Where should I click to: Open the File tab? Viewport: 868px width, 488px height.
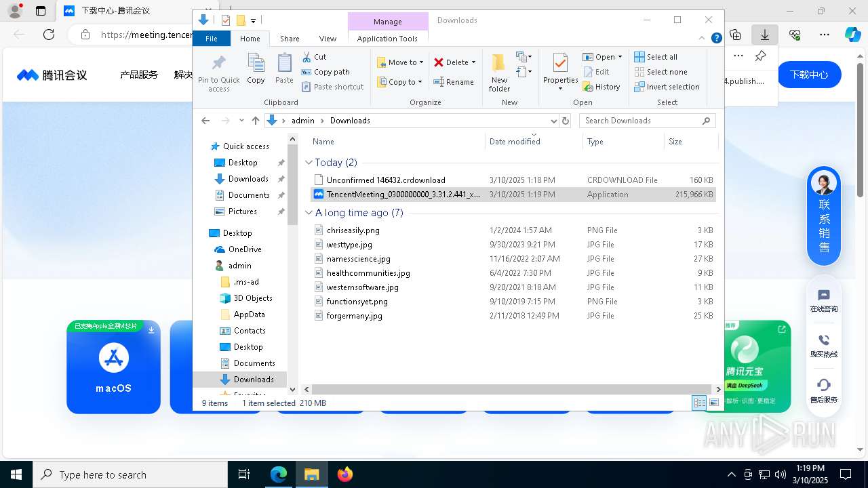pyautogui.click(x=212, y=39)
